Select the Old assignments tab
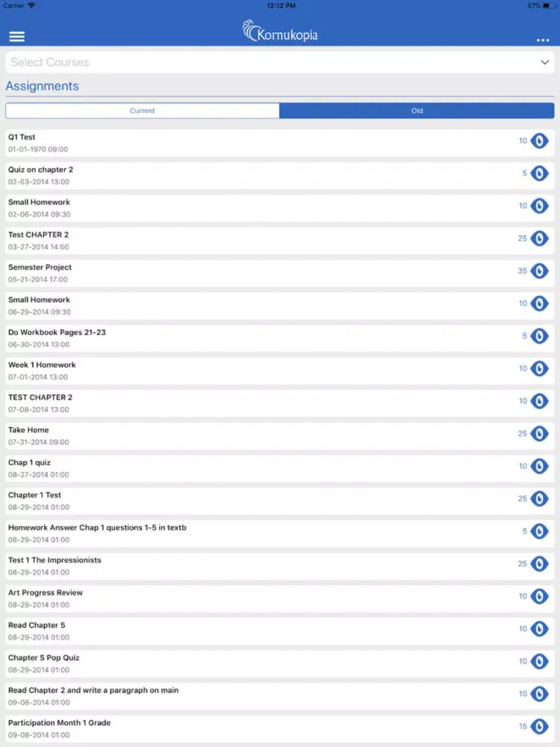The image size is (560, 747). pos(417,111)
